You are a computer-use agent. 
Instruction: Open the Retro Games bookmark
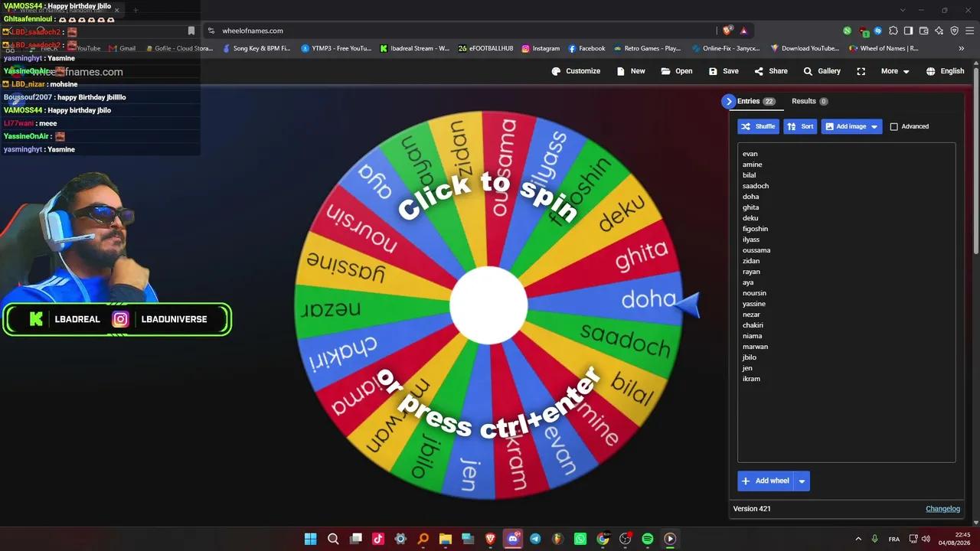pos(647,48)
